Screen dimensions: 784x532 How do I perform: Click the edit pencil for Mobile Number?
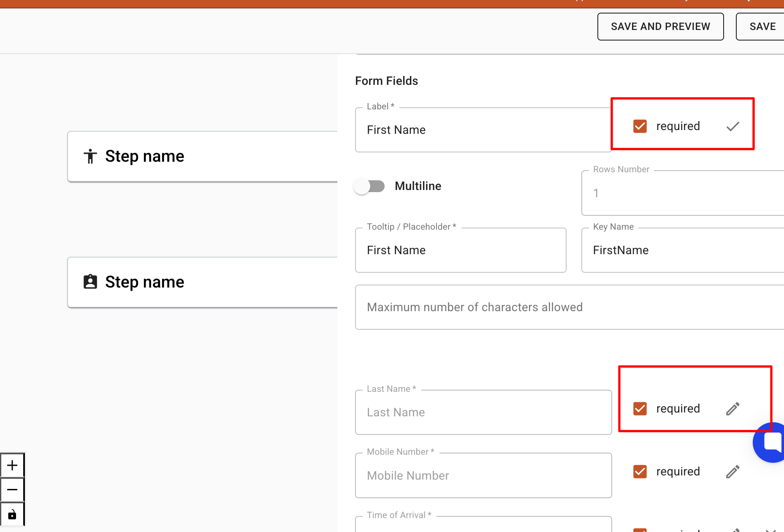[732, 472]
